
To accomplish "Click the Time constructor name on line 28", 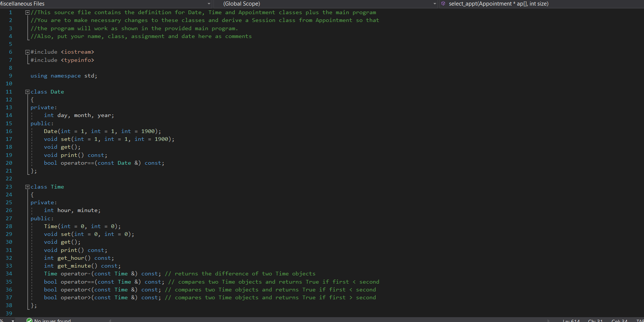I will coord(51,226).
